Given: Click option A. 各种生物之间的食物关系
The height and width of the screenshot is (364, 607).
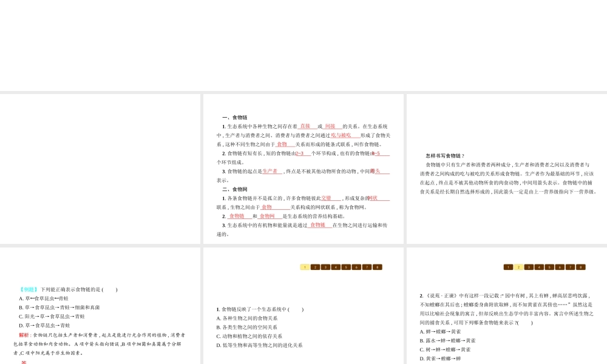Looking at the screenshot, I should 247,318.
